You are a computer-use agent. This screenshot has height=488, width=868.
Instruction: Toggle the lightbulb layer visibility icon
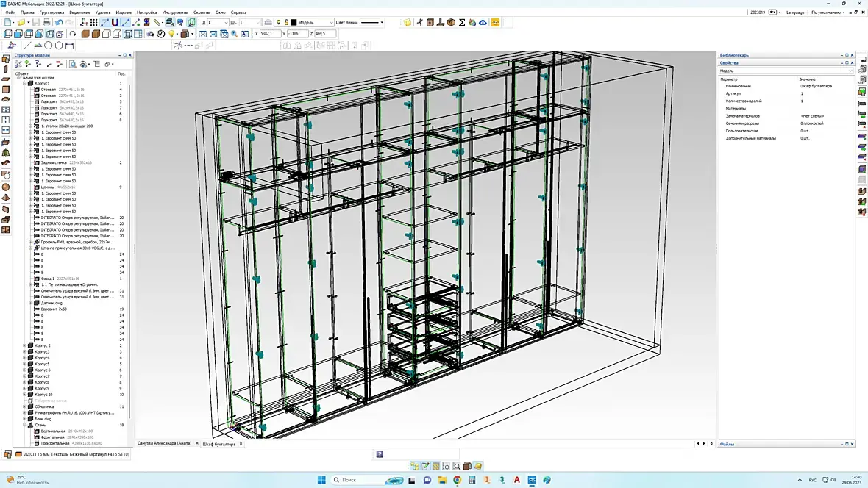pos(279,22)
